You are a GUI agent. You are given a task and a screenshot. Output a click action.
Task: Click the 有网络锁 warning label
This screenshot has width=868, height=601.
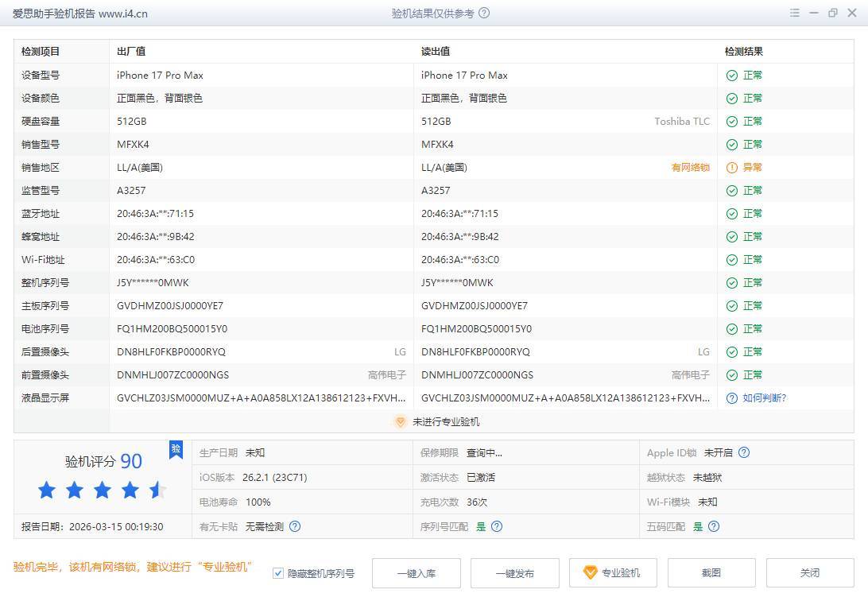point(690,168)
